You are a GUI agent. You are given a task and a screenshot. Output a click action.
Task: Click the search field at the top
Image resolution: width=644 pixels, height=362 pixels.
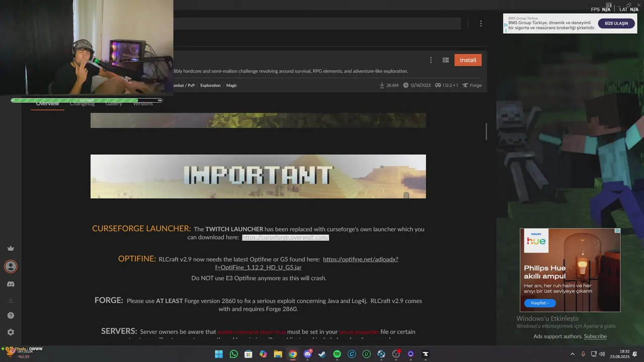point(317,24)
